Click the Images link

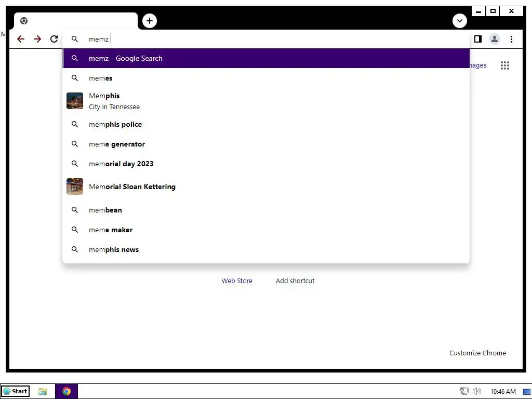478,65
